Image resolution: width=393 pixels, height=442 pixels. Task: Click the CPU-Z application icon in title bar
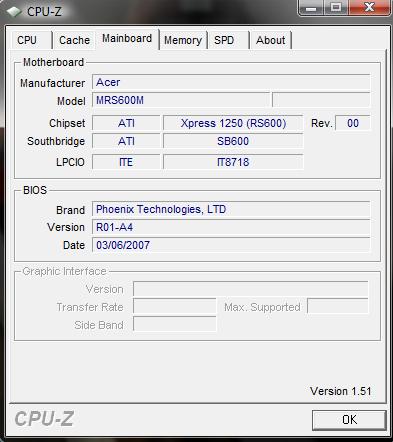14,12
